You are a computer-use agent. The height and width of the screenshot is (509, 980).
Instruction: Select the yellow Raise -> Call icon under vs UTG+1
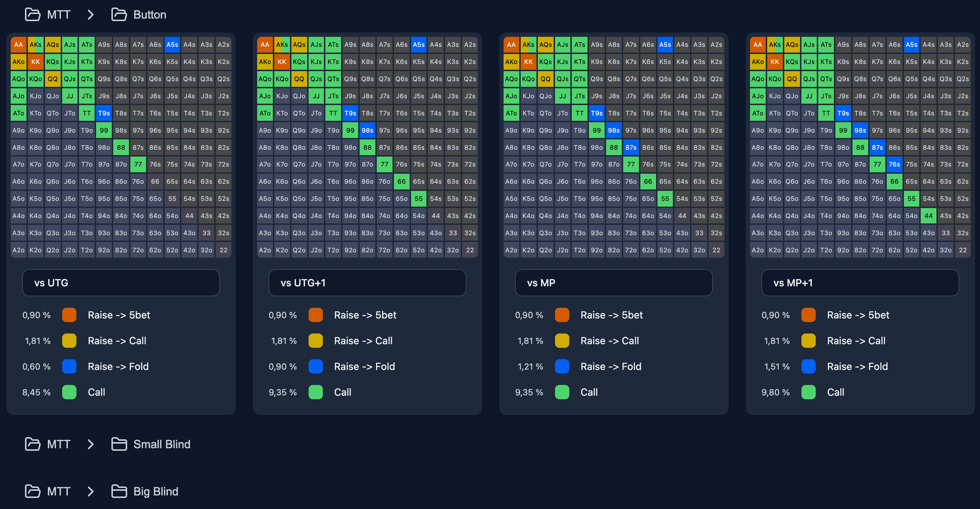pyautogui.click(x=315, y=341)
